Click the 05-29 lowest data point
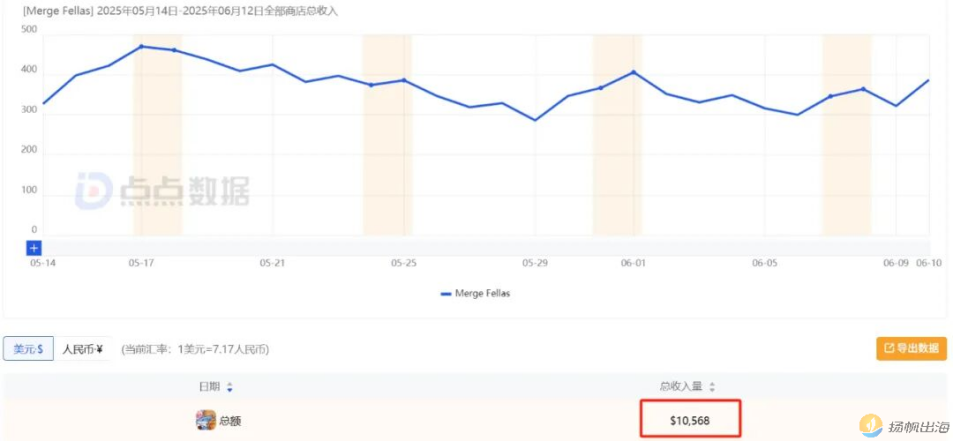 click(535, 120)
